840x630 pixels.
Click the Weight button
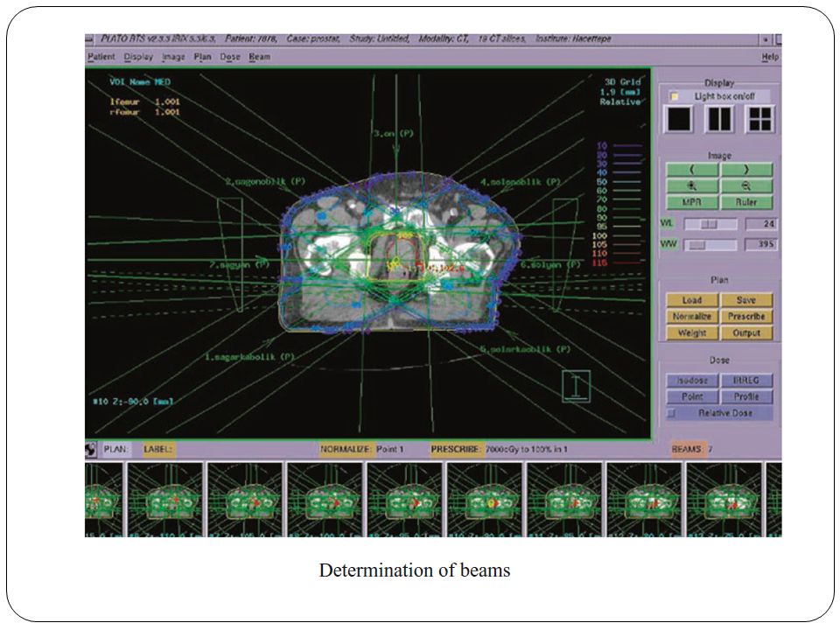pyautogui.click(x=692, y=333)
